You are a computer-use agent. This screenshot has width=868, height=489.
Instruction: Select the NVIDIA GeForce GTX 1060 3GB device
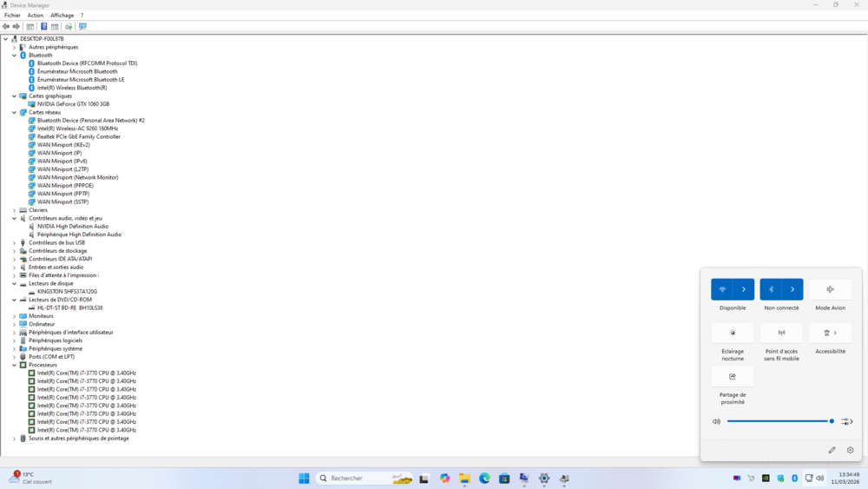click(73, 104)
